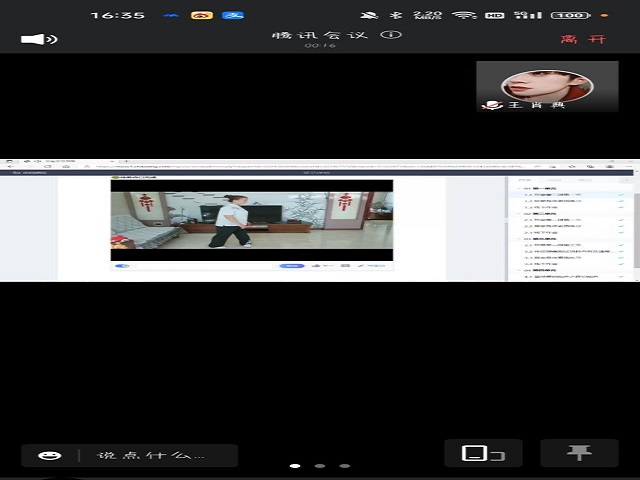Tap the orange app notification icon
The width and height of the screenshot is (640, 480).
pyautogui.click(x=201, y=15)
